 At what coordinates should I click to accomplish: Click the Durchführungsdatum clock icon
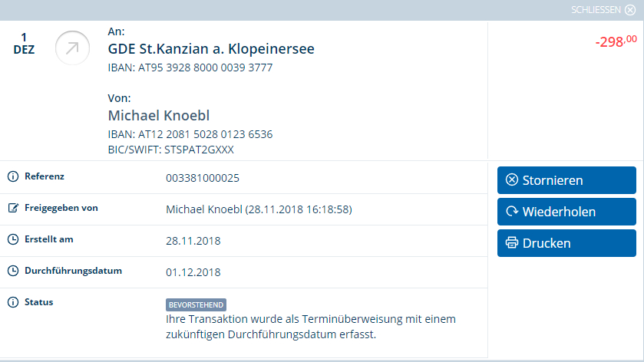point(13,271)
